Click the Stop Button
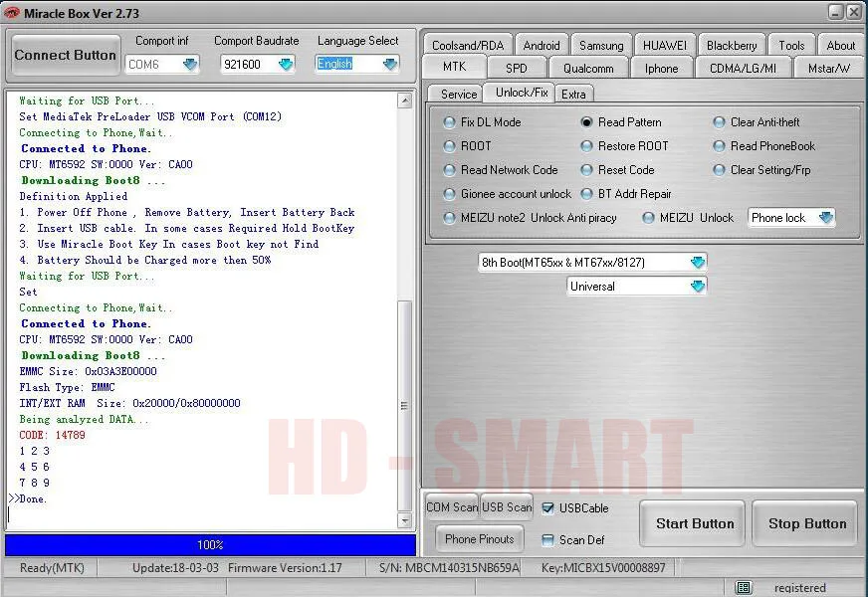This screenshot has height=597, width=868. 807,523
